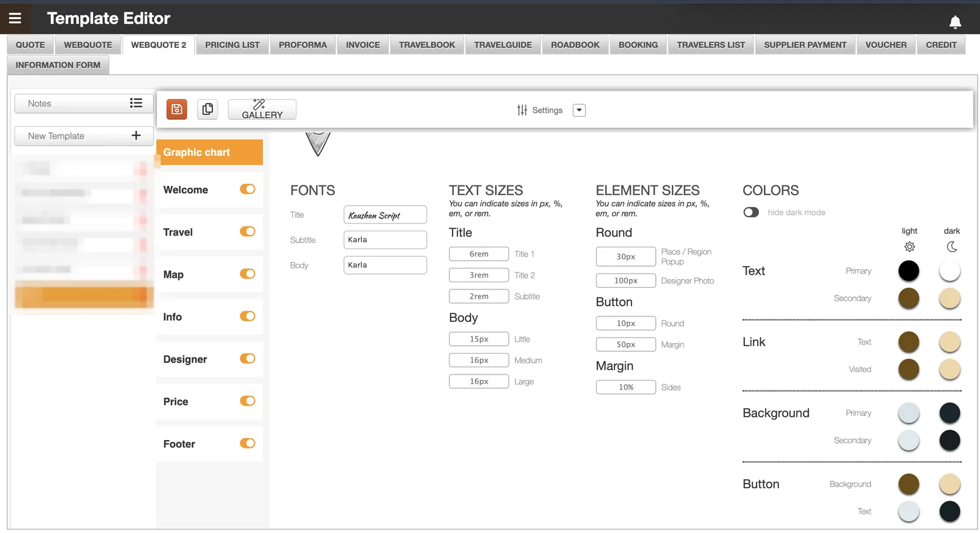Toggle the hide dark mode switch
This screenshot has height=533, width=980.
tap(751, 212)
